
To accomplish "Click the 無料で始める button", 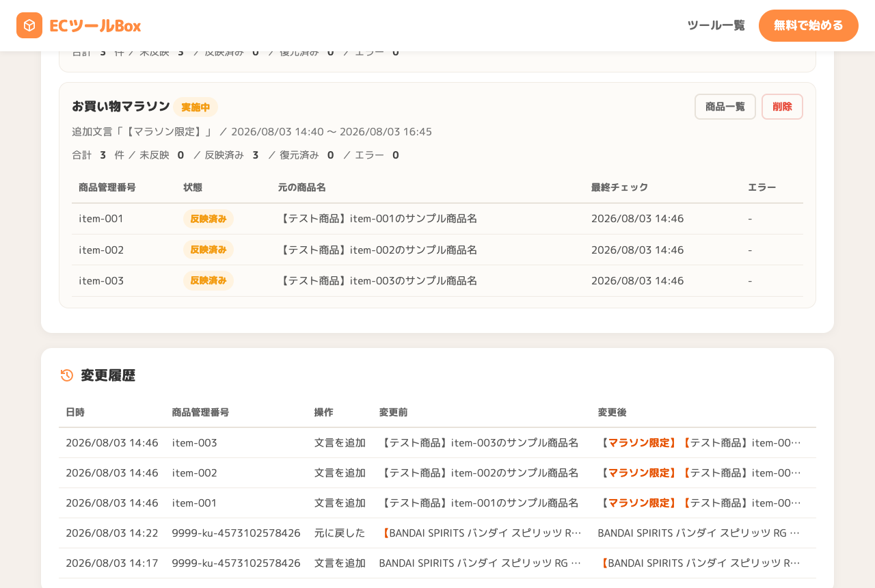I will point(809,25).
